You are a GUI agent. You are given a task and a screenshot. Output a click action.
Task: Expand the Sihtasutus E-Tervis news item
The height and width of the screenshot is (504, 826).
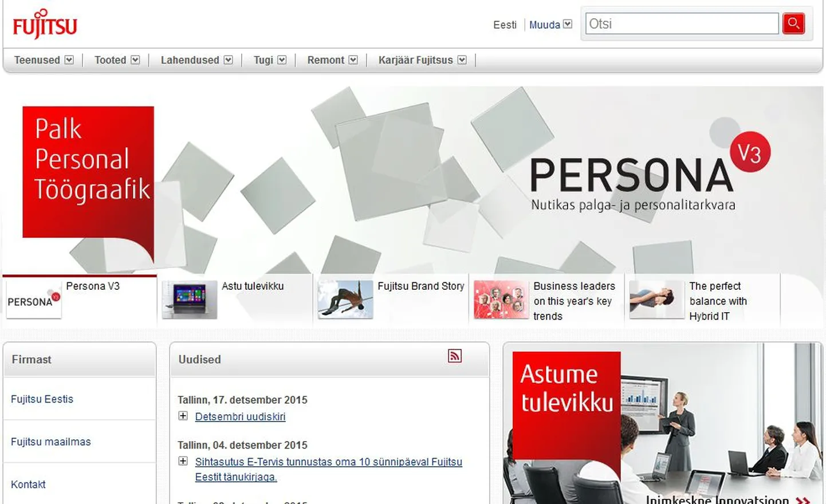tap(183, 461)
